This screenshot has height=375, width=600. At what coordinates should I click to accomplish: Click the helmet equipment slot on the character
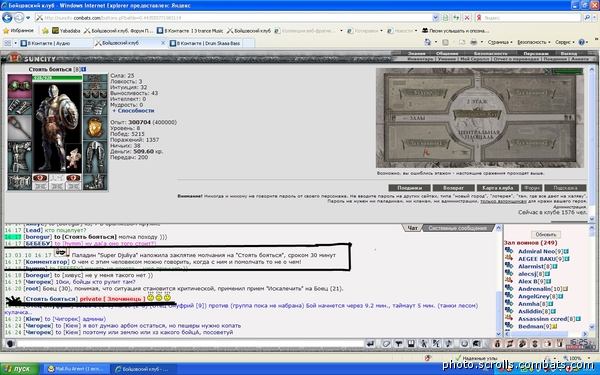20,86
